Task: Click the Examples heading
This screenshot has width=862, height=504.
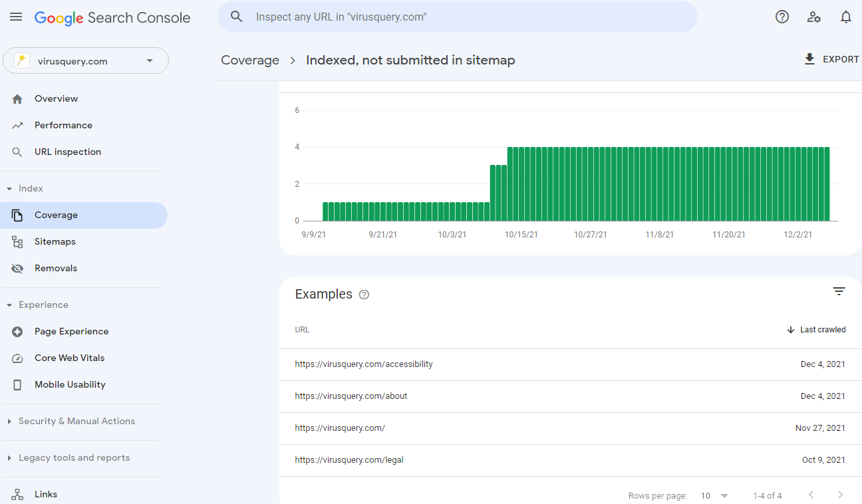Action: [x=324, y=294]
